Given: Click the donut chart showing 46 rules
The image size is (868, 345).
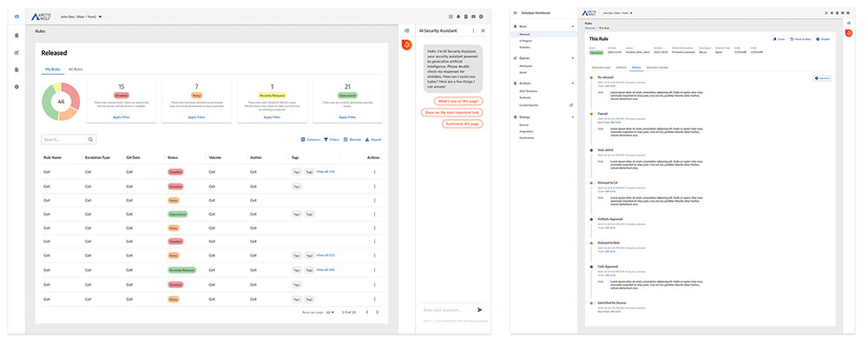Looking at the screenshot, I should tap(61, 102).
